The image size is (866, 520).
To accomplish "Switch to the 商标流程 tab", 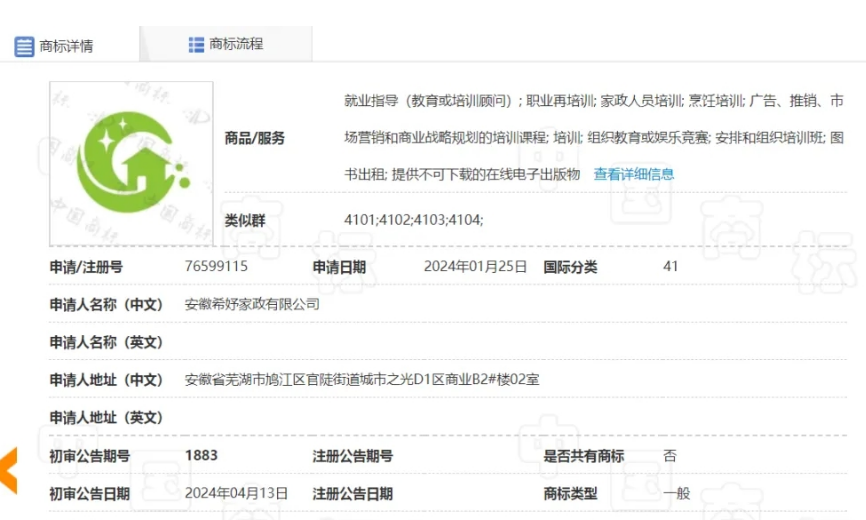I will [x=226, y=44].
